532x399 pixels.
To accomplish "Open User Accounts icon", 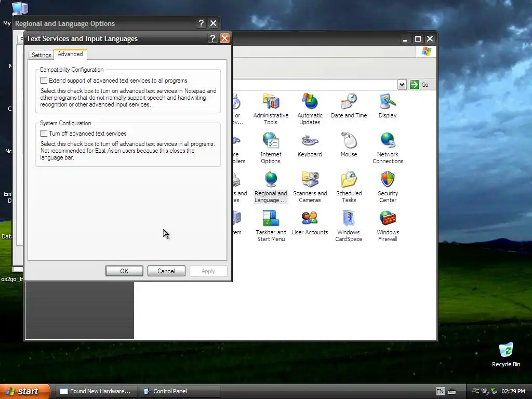I will (310, 223).
